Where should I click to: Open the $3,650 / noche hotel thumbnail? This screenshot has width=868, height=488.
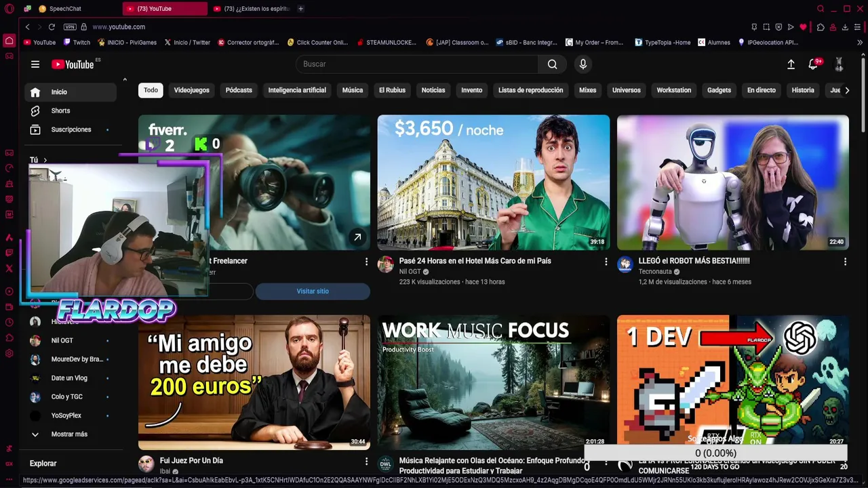494,182
